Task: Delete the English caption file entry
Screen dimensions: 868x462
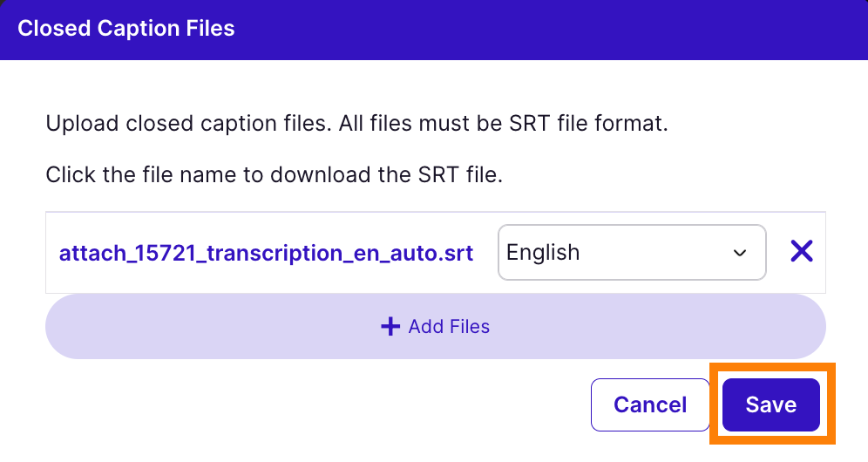Action: coord(801,252)
